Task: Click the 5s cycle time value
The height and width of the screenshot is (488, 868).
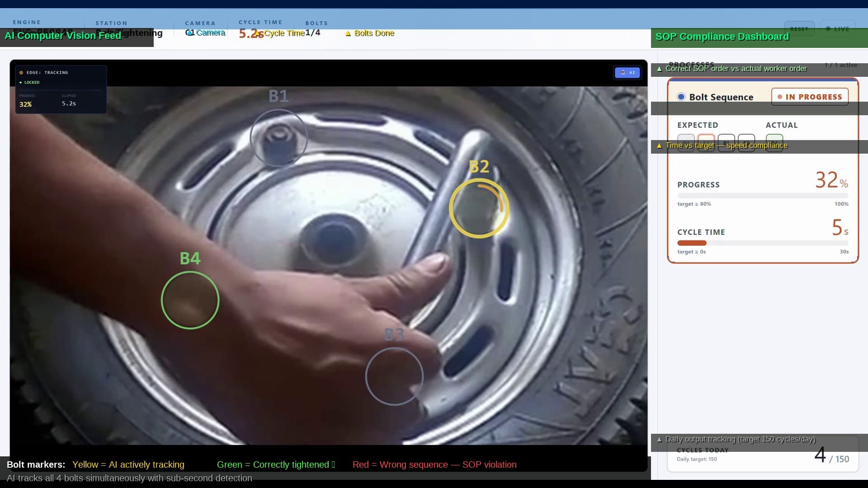Action: [x=840, y=227]
